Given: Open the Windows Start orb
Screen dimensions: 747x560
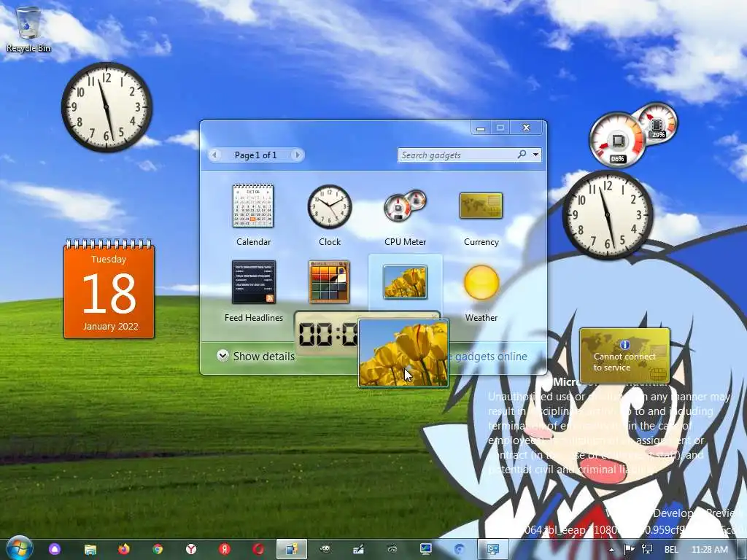Looking at the screenshot, I should [x=20, y=548].
